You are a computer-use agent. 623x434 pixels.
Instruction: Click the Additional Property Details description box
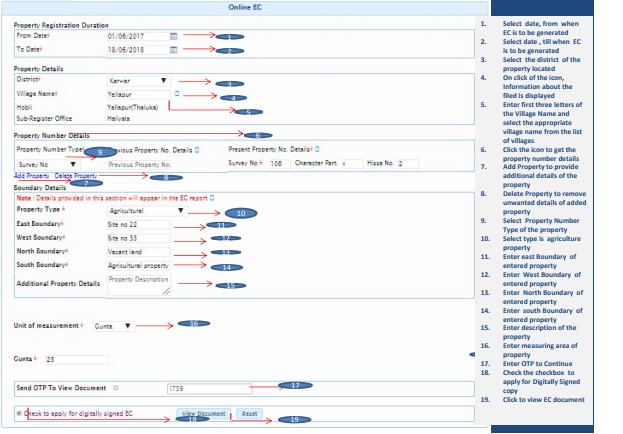pyautogui.click(x=139, y=285)
